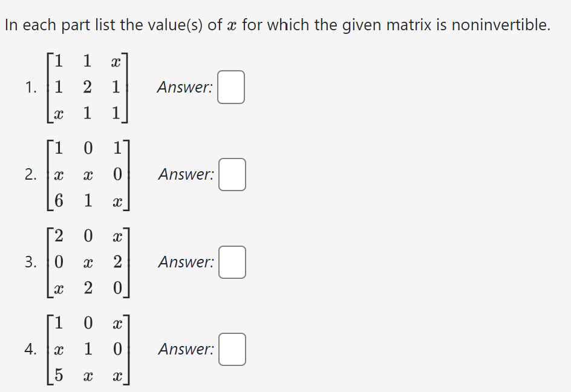
Task: Click the problem number 3 label
Action: tap(30, 263)
